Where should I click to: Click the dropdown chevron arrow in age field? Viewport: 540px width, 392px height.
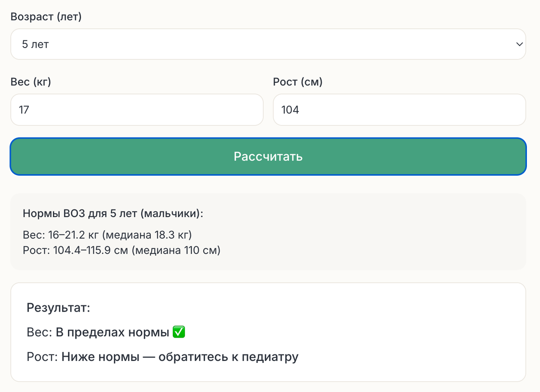pos(519,44)
